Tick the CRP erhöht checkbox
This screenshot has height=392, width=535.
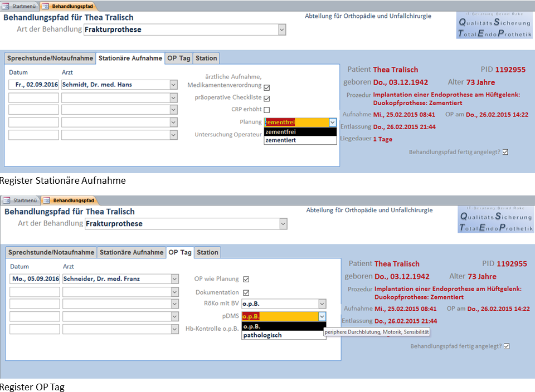click(267, 110)
